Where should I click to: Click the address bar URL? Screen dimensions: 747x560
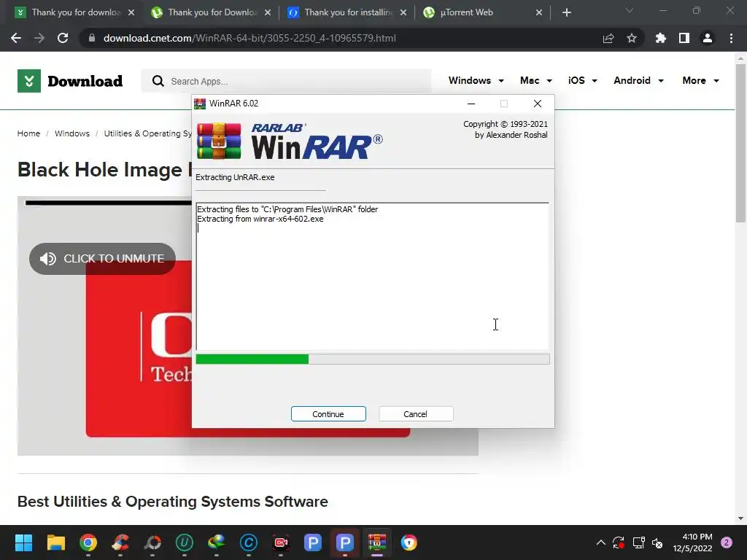pos(249,38)
